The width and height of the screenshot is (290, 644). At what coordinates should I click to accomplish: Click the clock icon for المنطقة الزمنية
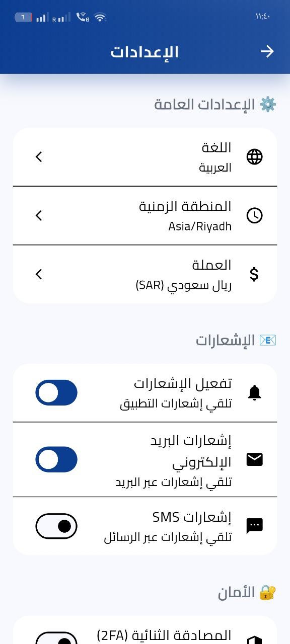(255, 215)
